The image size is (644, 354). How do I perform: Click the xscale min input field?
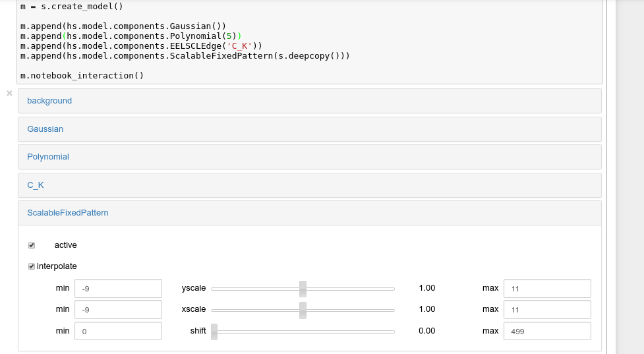[118, 310]
